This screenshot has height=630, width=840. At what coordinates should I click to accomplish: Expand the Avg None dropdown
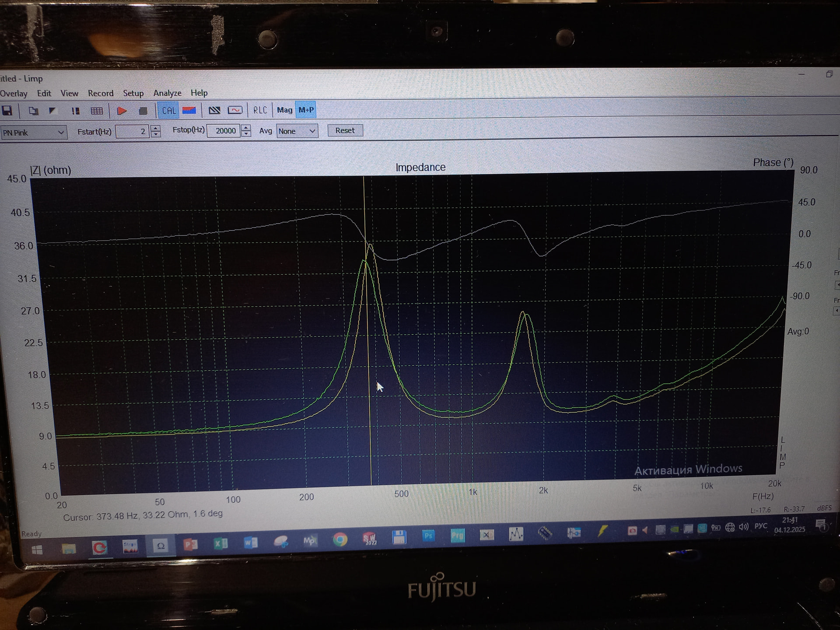(x=312, y=131)
